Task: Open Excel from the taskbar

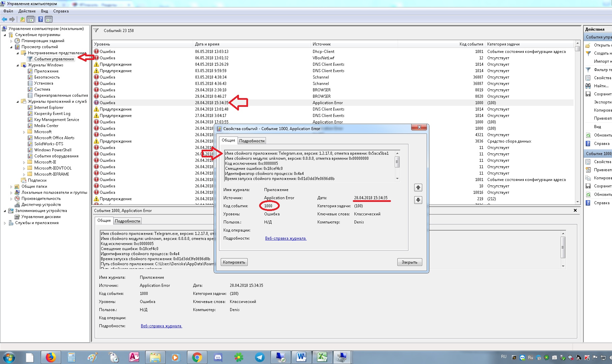Action: (x=322, y=357)
